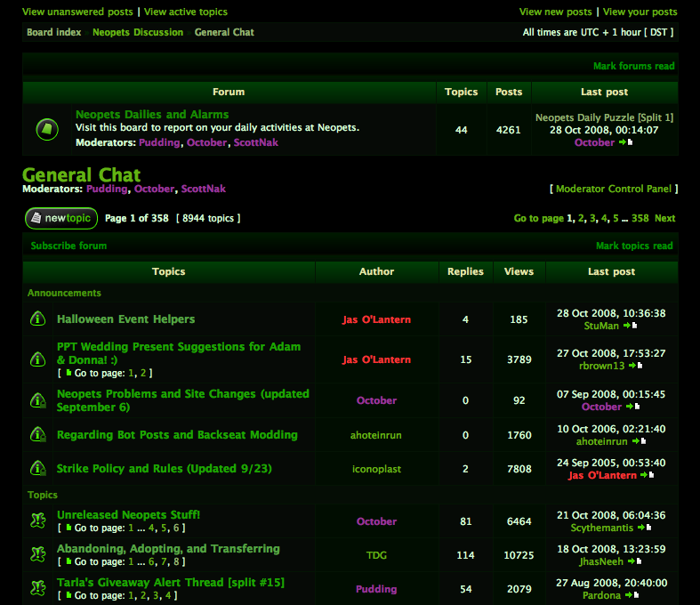Image resolution: width=700 pixels, height=605 pixels.
Task: Click the 10725 views cell
Action: pyautogui.click(x=519, y=555)
